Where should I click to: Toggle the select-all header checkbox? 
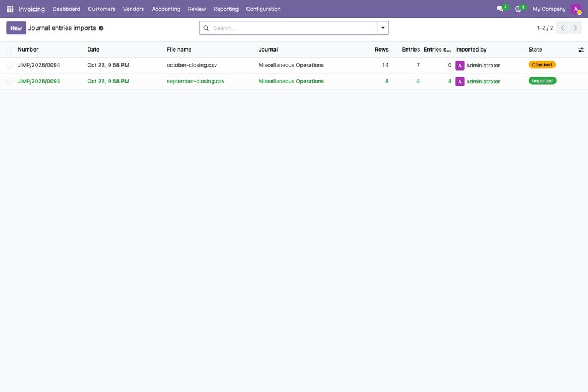coord(9,50)
